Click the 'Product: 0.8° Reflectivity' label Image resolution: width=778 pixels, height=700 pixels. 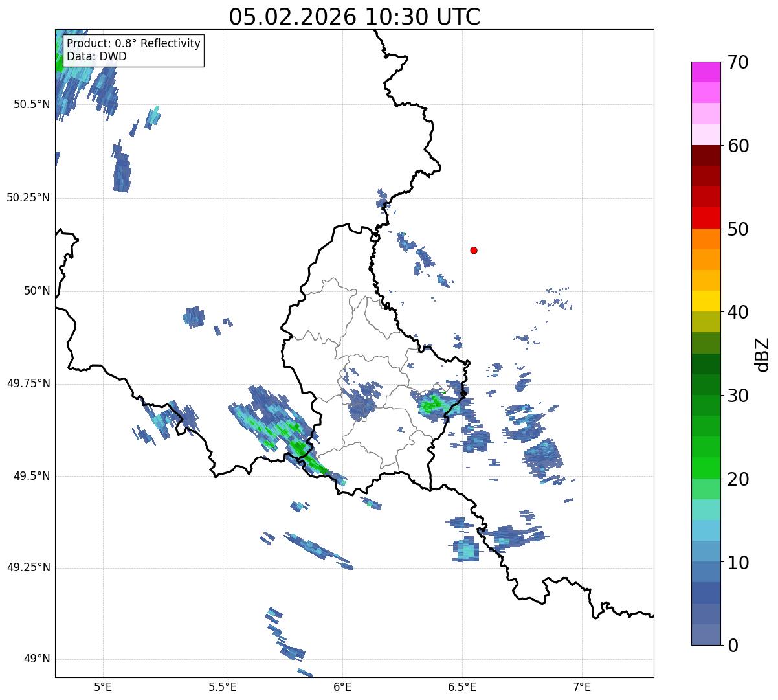point(134,43)
